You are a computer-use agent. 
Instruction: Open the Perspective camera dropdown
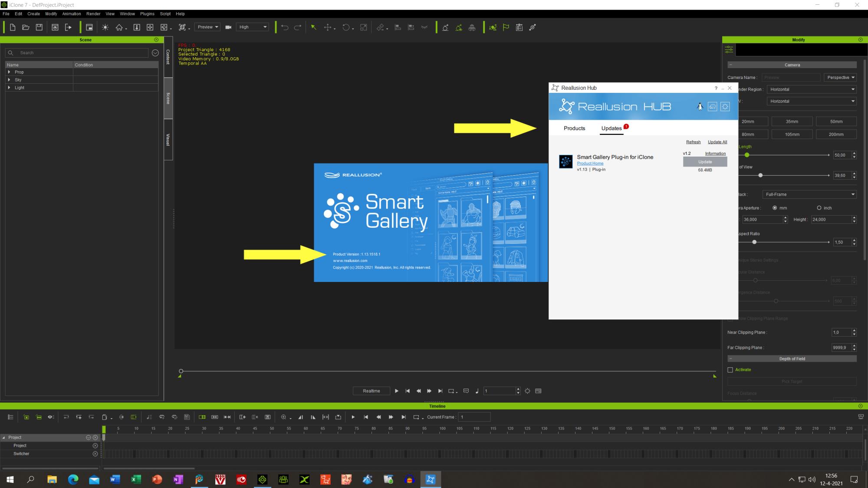840,77
